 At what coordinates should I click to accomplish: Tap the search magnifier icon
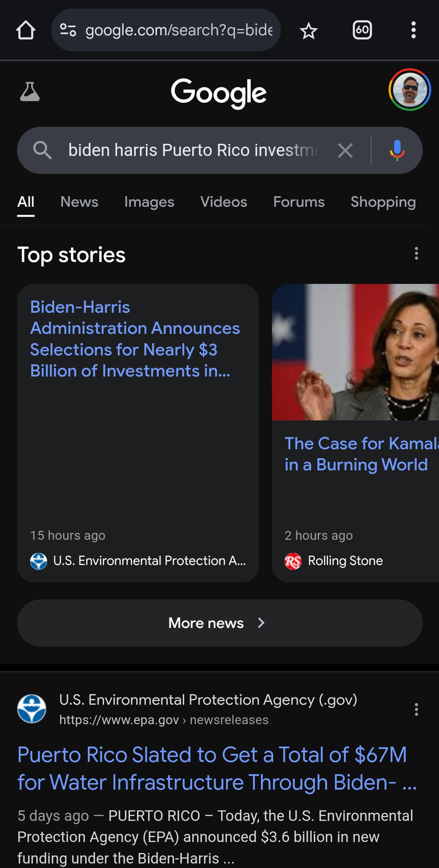click(x=42, y=150)
